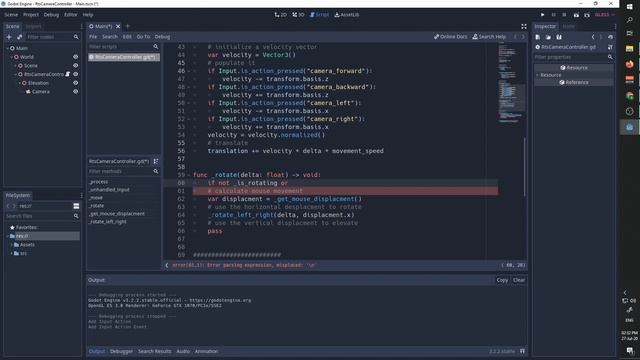Toggle distraction-free mode icon
This screenshot has height=360, width=640.
[524, 27]
